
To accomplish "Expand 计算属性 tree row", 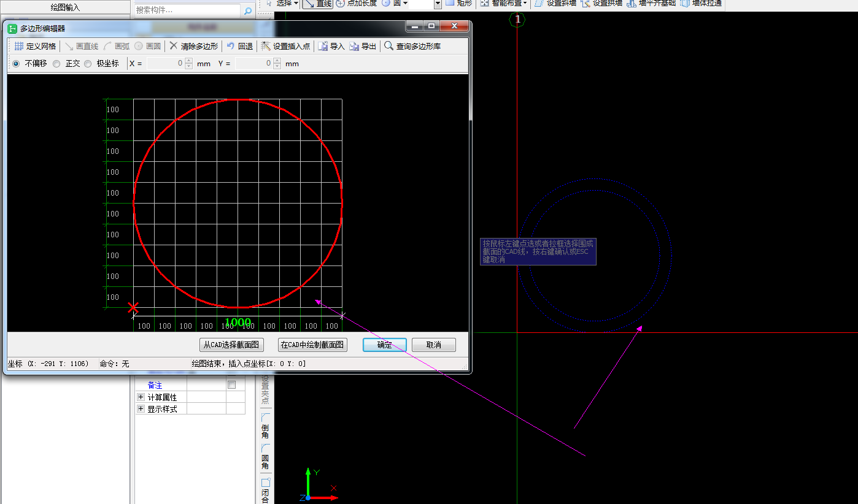I will click(x=141, y=397).
